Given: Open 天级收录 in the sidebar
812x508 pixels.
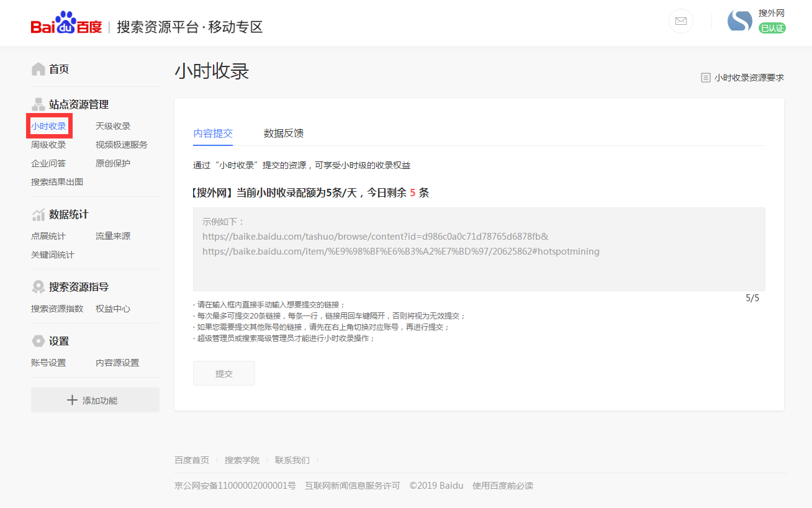Looking at the screenshot, I should 112,125.
